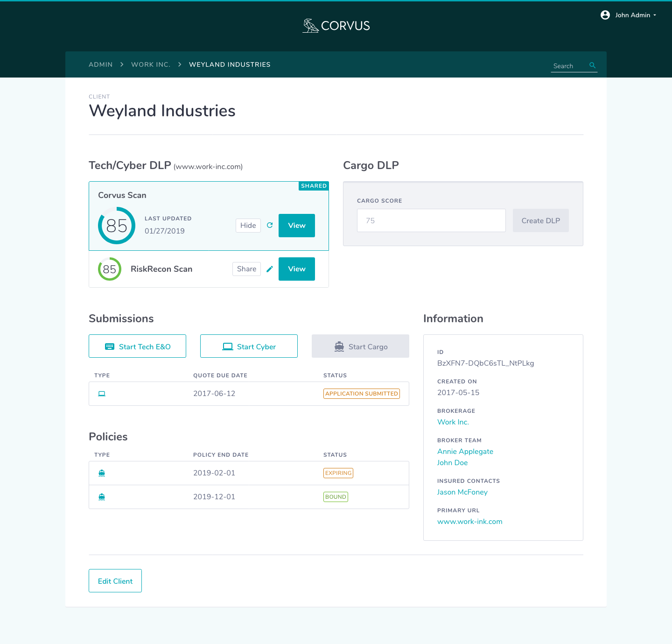Click the user avatar icon next to John Admin
Screen dimensions: 672x644
605,14
